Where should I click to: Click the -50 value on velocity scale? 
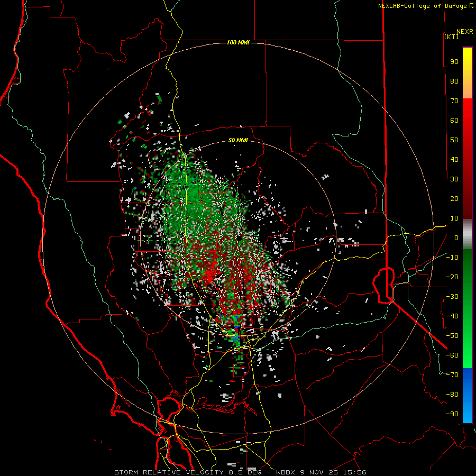[x=452, y=336]
